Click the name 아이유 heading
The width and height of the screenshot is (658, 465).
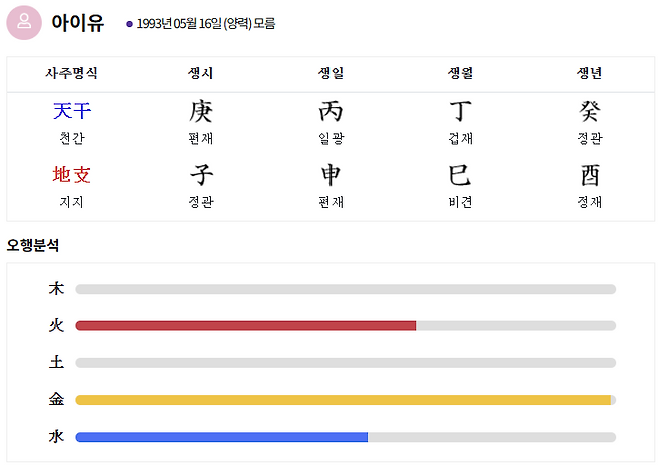pyautogui.click(x=78, y=22)
